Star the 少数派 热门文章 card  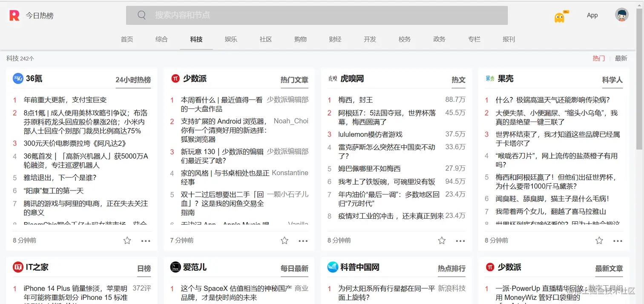(x=285, y=240)
